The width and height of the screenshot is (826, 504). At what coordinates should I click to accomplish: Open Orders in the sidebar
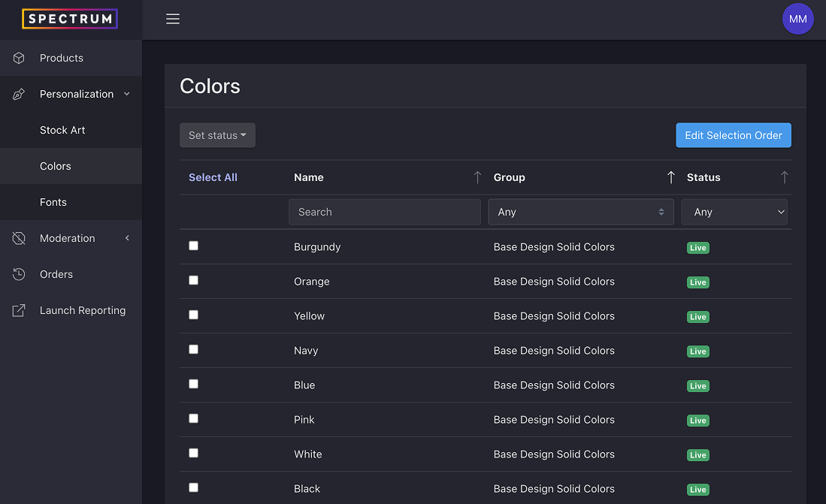pyautogui.click(x=71, y=274)
